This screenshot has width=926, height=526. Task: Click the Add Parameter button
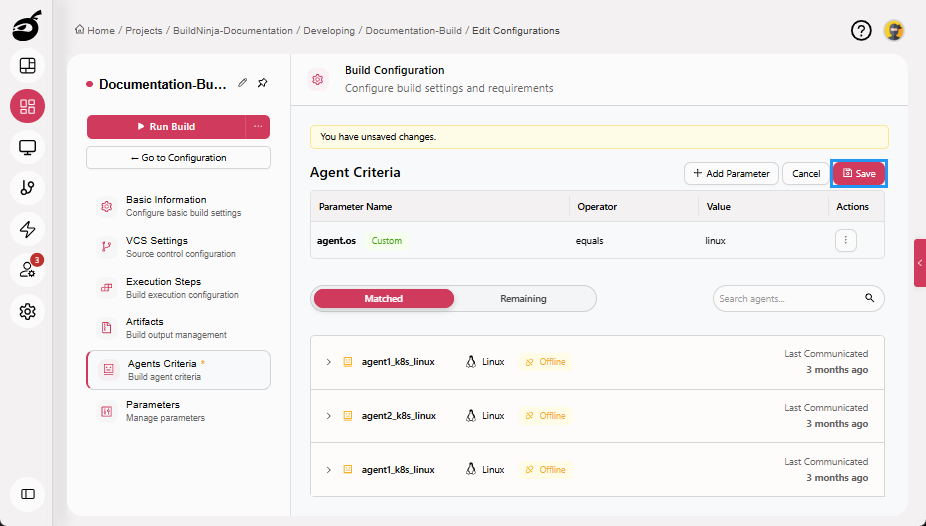[x=731, y=174]
